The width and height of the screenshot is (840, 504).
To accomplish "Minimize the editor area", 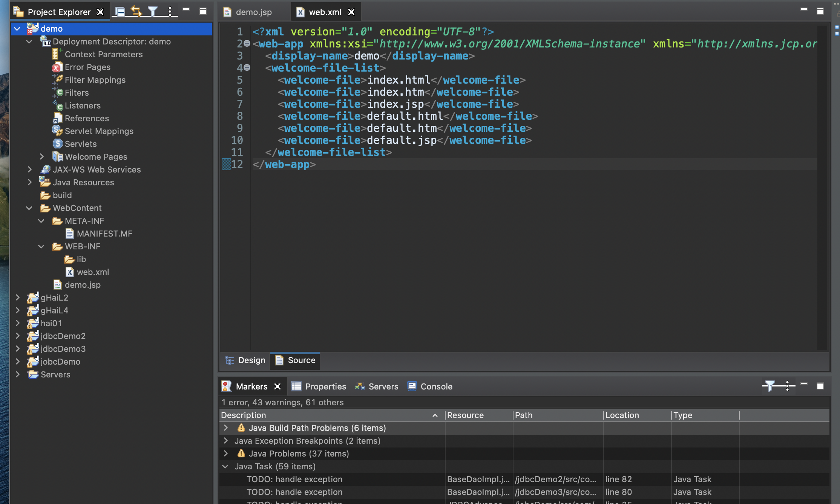I will pos(804,9).
